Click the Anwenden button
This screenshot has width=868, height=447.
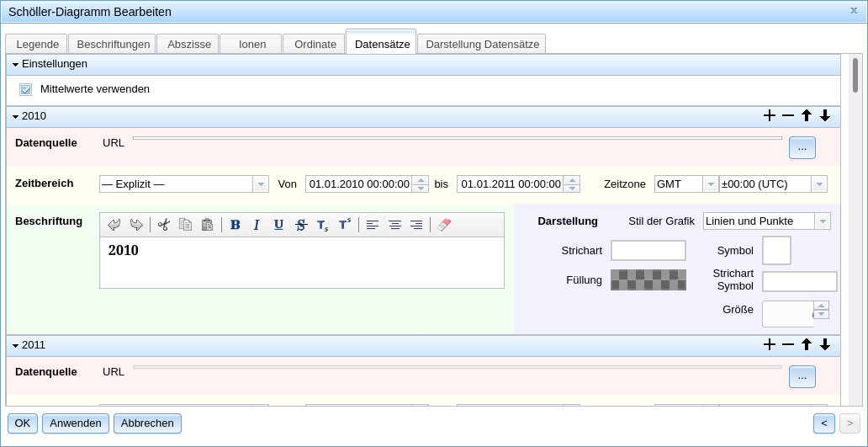(76, 423)
